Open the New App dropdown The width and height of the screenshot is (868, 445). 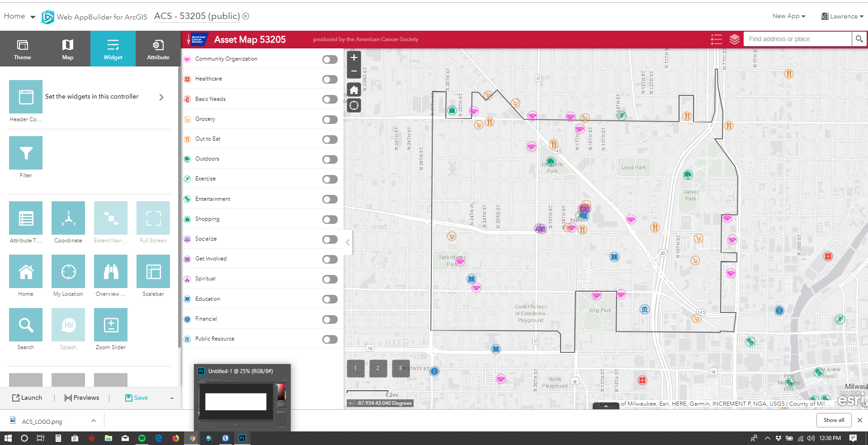(789, 16)
